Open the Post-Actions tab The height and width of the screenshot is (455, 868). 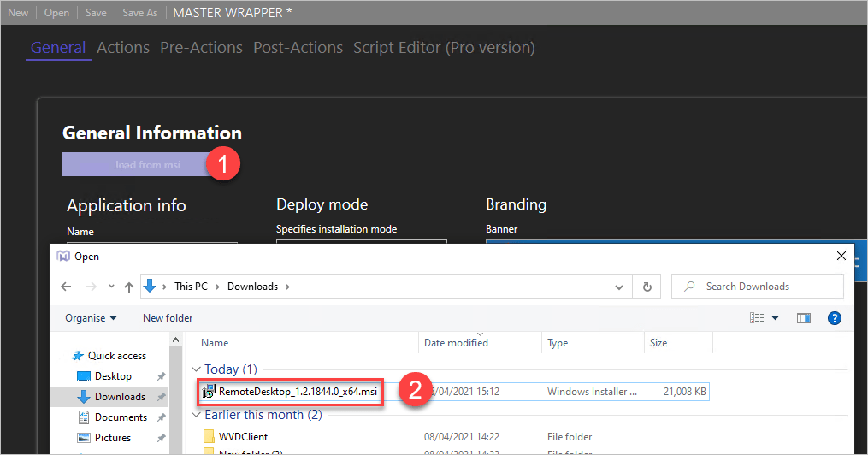[298, 48]
